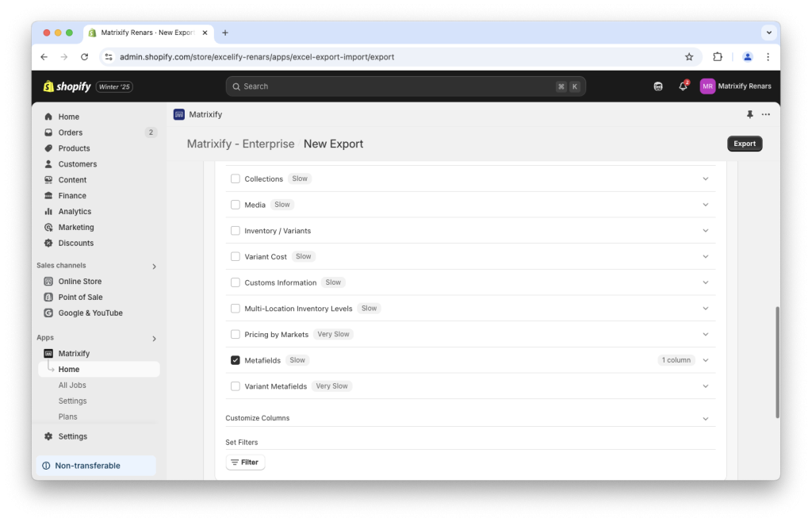Open the Matrixify page actions menu
Viewport: 812px width, 522px height.
(x=765, y=114)
